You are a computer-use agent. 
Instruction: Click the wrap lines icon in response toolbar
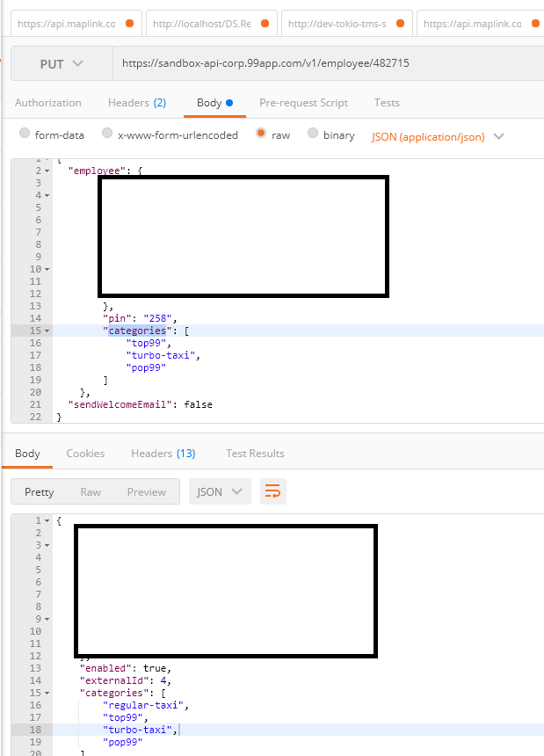click(x=272, y=491)
